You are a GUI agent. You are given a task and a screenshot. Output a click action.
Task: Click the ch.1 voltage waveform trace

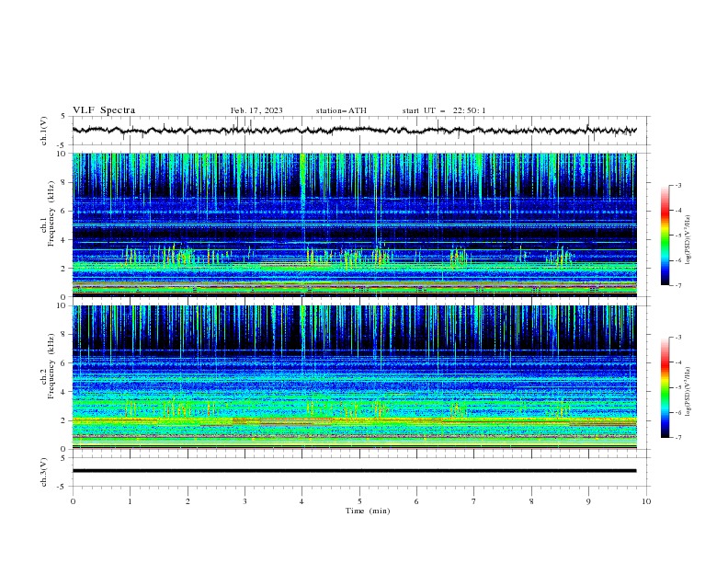[x=354, y=131]
